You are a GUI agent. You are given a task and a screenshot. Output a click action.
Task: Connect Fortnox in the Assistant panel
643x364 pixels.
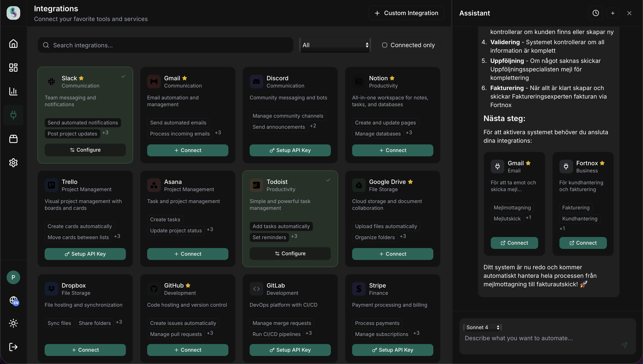[583, 243]
